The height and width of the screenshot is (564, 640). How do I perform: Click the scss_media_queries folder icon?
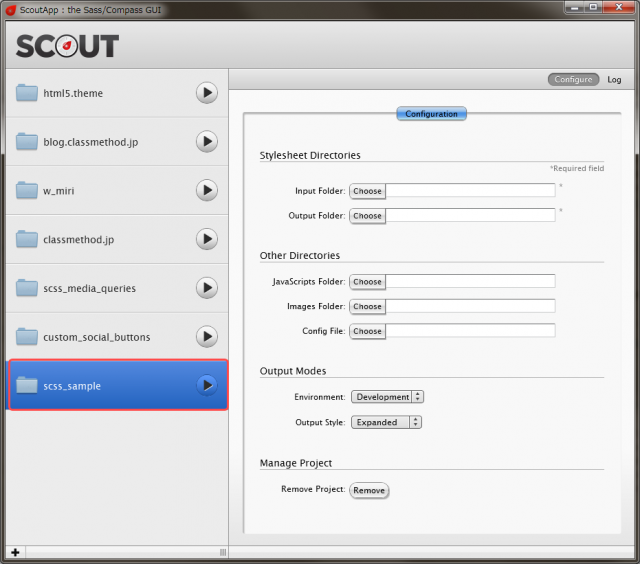pyautogui.click(x=27, y=288)
